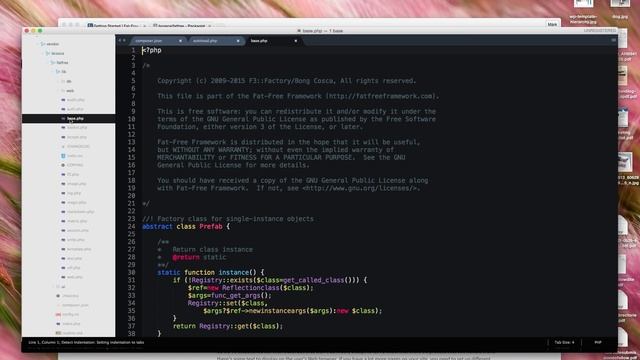Open utf.php in the sidebar
Viewport: 640px width, 360px height.
tap(74, 268)
